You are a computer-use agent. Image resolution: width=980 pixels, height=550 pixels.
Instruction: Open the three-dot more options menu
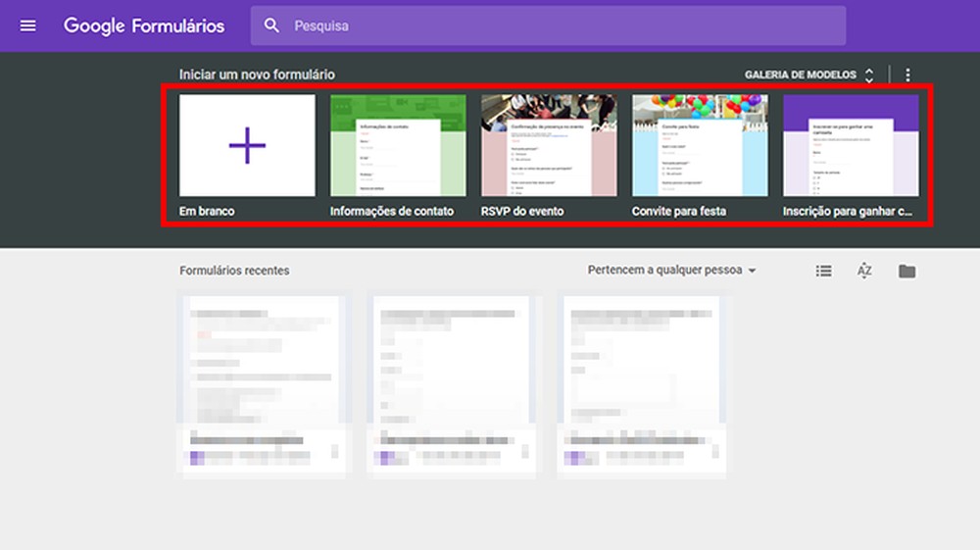[x=908, y=75]
